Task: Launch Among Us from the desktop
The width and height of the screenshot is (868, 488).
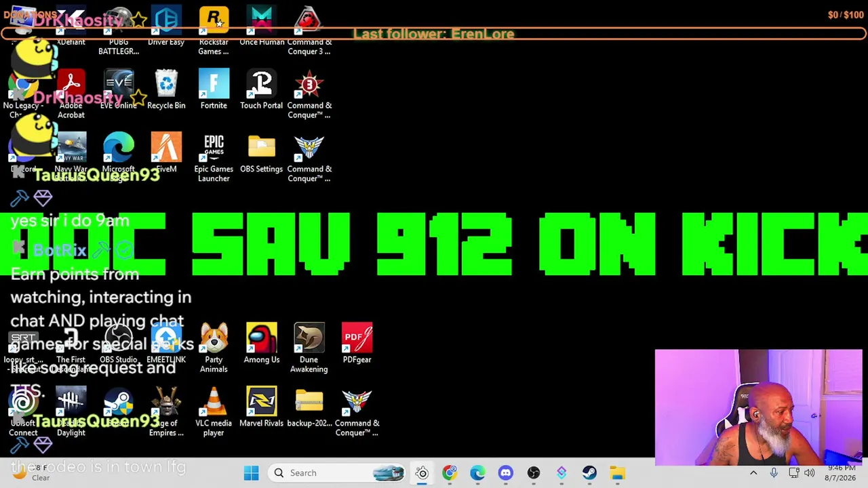Action: [262, 344]
